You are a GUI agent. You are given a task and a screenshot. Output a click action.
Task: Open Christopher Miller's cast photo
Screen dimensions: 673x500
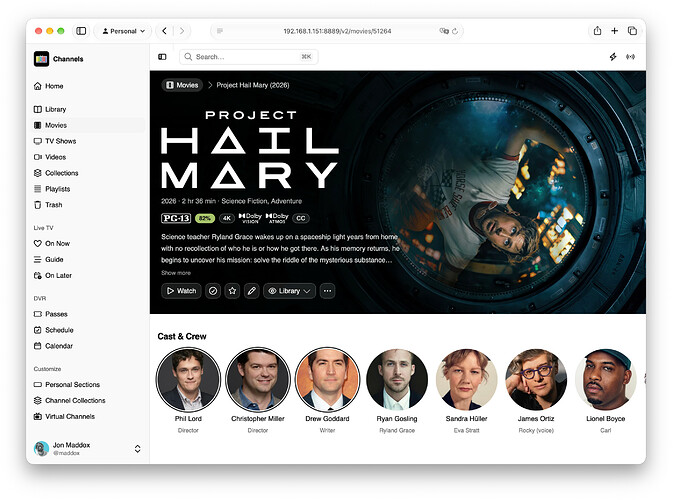click(x=258, y=379)
